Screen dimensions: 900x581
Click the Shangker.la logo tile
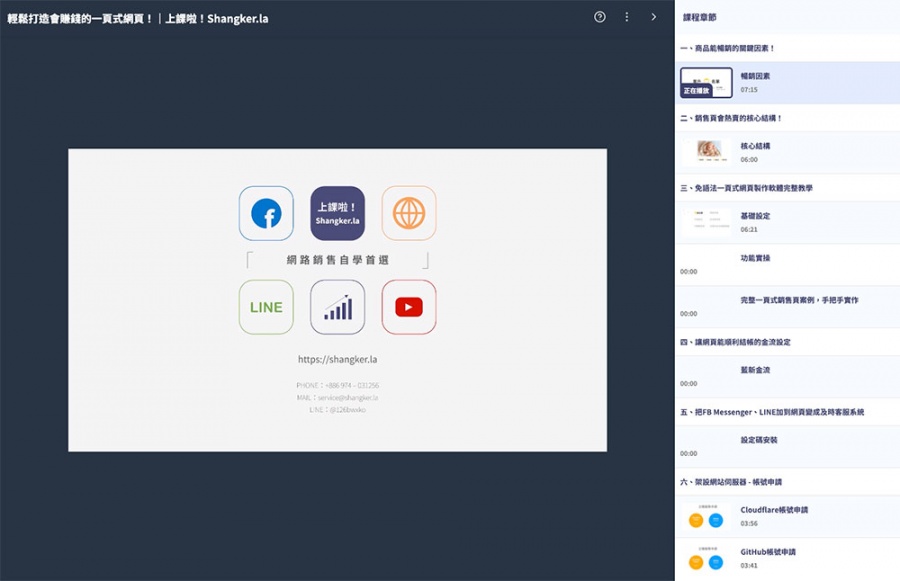[x=337, y=214]
